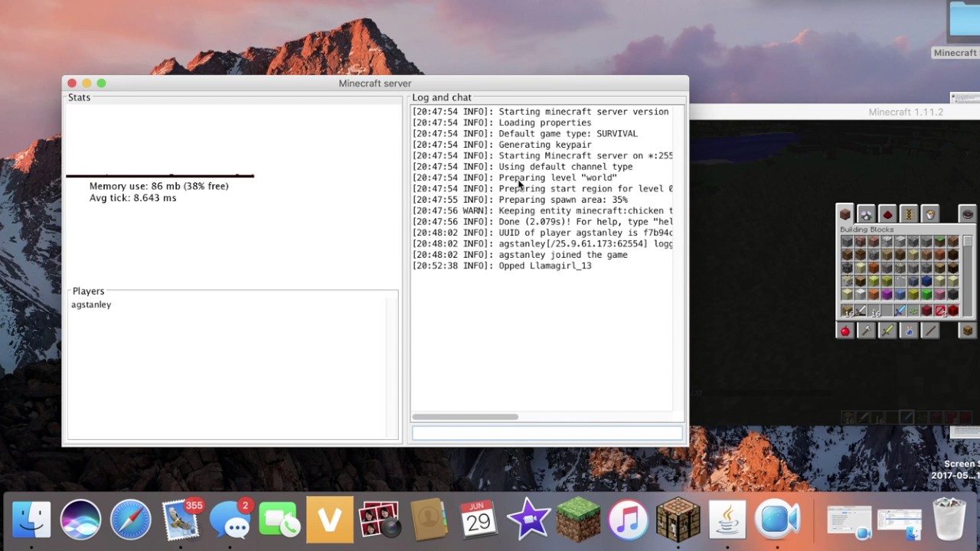Pick the orange wool block

click(x=874, y=294)
